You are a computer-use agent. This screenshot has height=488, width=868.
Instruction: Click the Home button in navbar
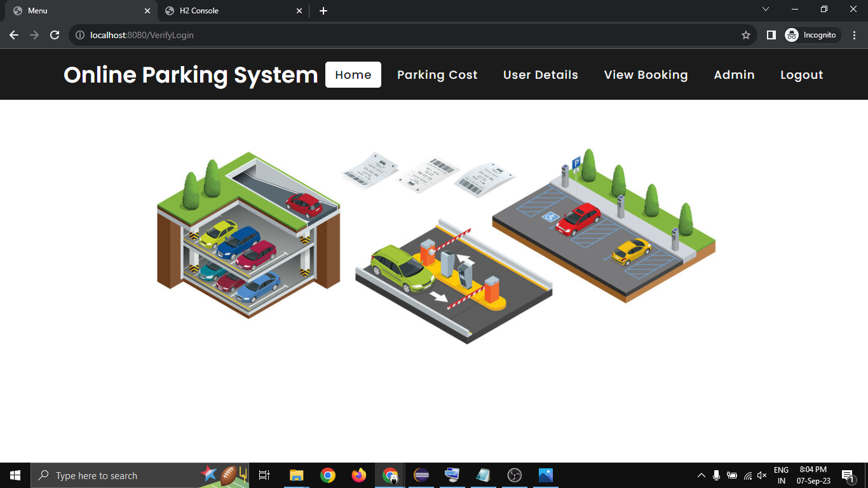pos(353,75)
